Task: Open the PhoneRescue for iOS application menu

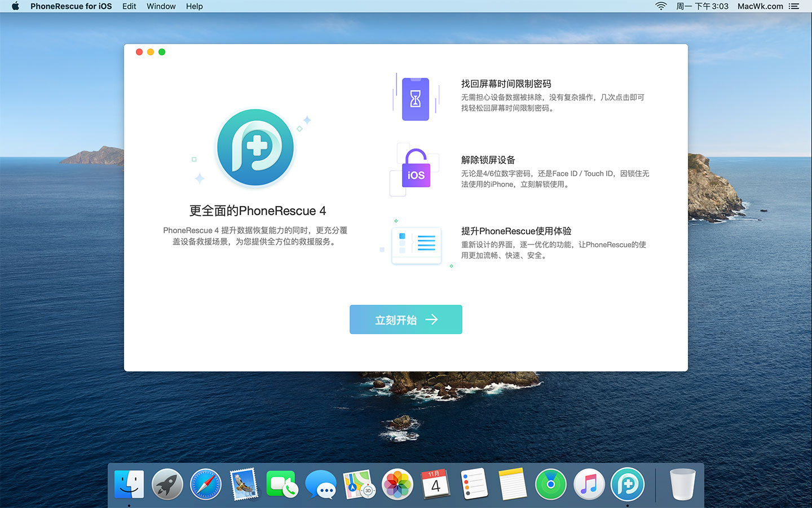Action: (71, 6)
